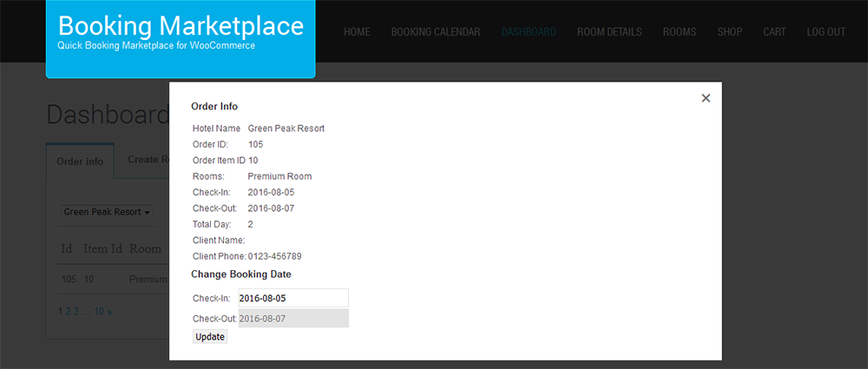Jump to pagination page 10
Viewport: 868px width, 369px height.
99,312
